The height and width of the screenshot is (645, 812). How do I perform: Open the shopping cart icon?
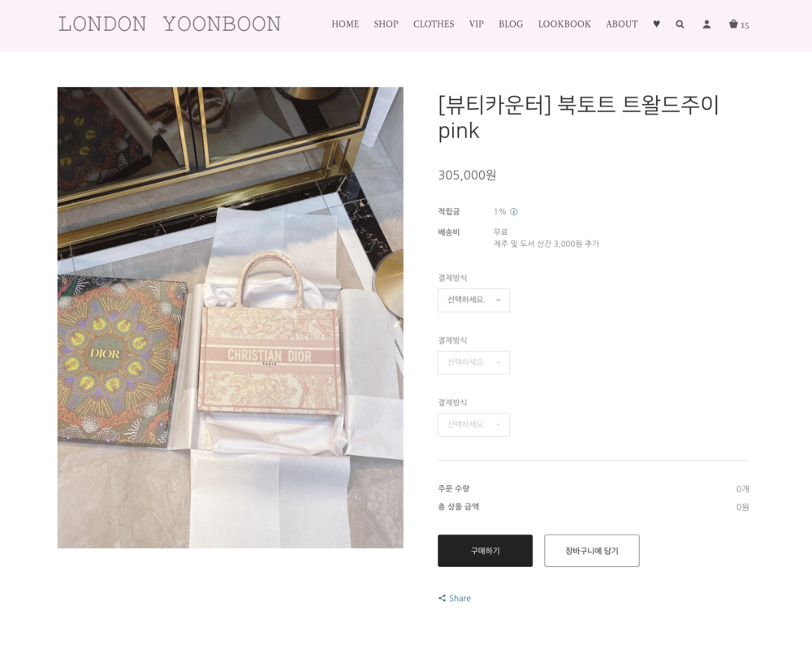tap(733, 24)
